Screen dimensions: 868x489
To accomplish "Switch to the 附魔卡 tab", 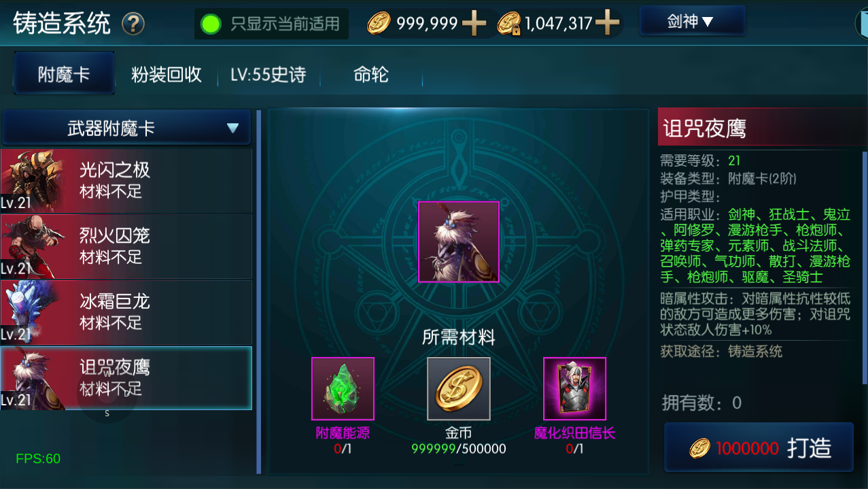I will (64, 73).
